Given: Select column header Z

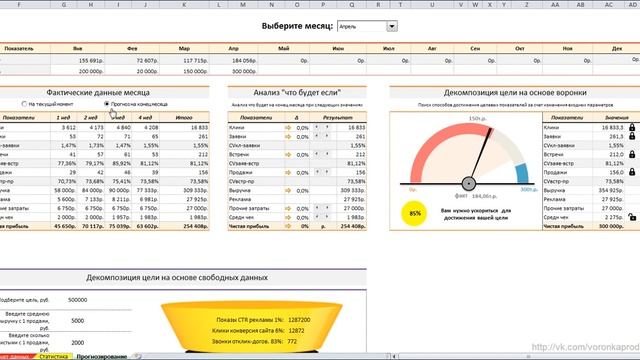Looking at the screenshot, I should [x=527, y=4].
